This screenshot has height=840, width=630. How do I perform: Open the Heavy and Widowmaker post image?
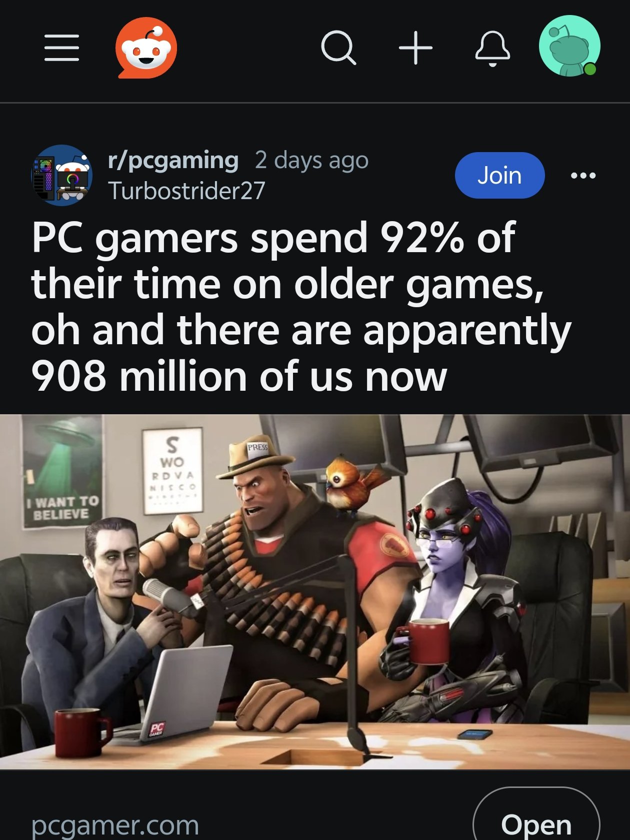click(x=315, y=592)
